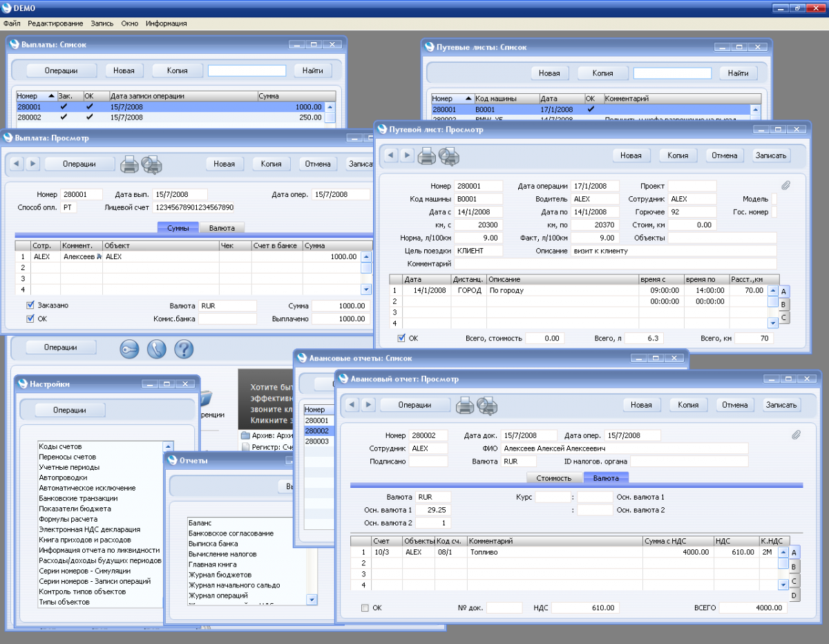Click the round question mark help icon

coord(184,349)
